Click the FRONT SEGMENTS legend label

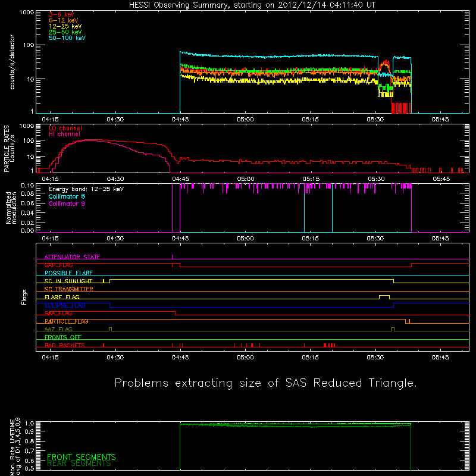pos(82,457)
